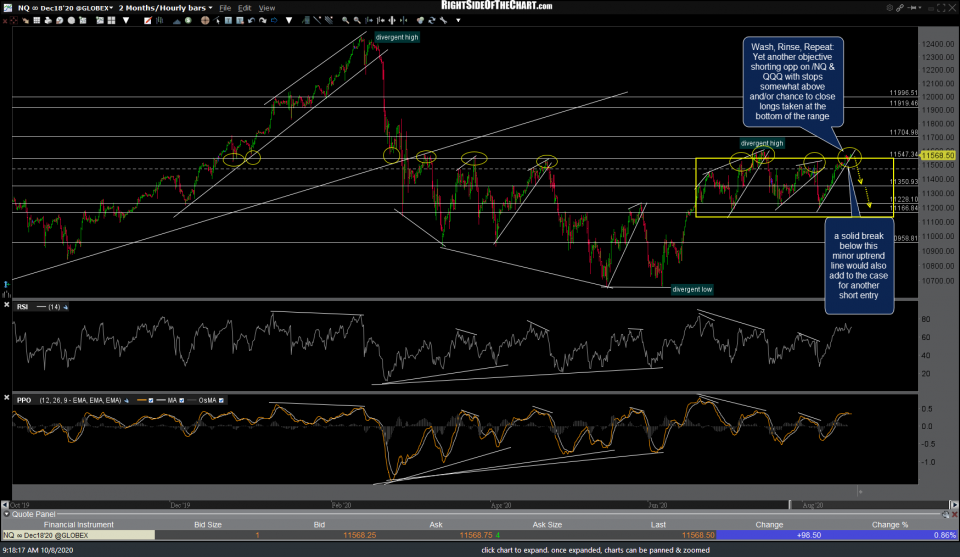The image size is (960, 557).
Task: Click the gray circle icon in toolbar
Action: coord(71,20)
